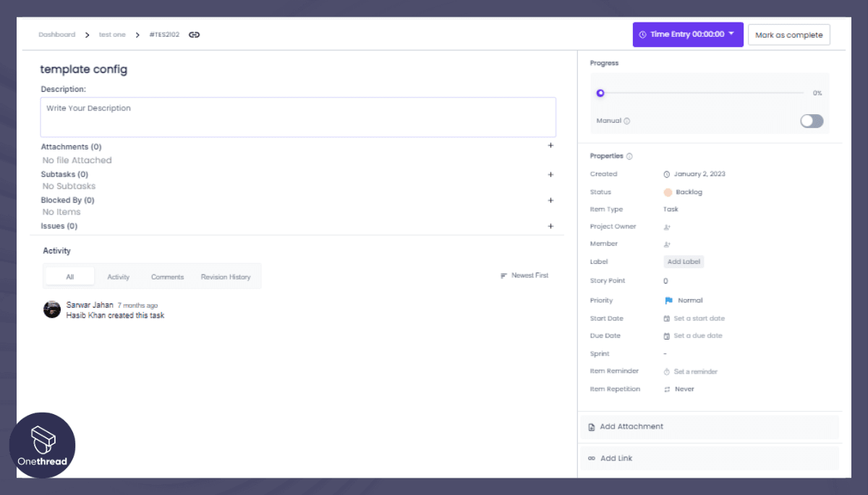Switch to the Comments tab
This screenshot has width=868, height=495.
click(x=167, y=277)
